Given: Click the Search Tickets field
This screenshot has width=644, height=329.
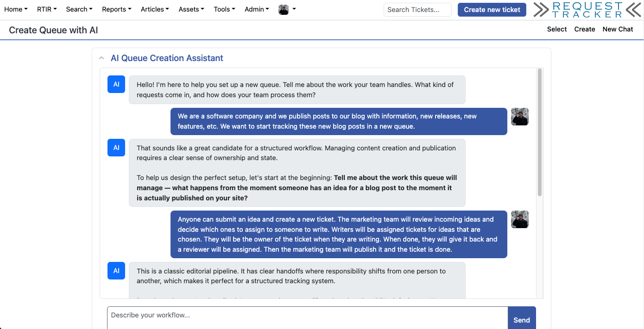Looking at the screenshot, I should click(417, 10).
